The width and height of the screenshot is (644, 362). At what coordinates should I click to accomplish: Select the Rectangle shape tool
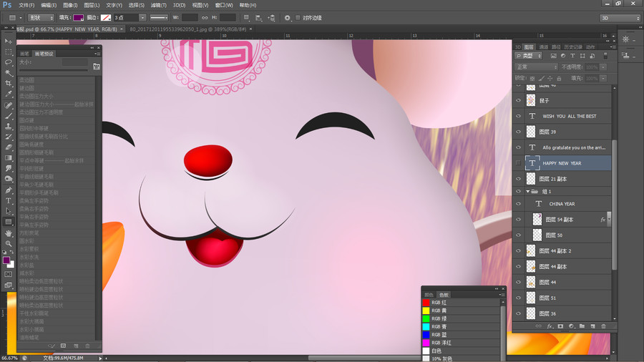pos(8,222)
